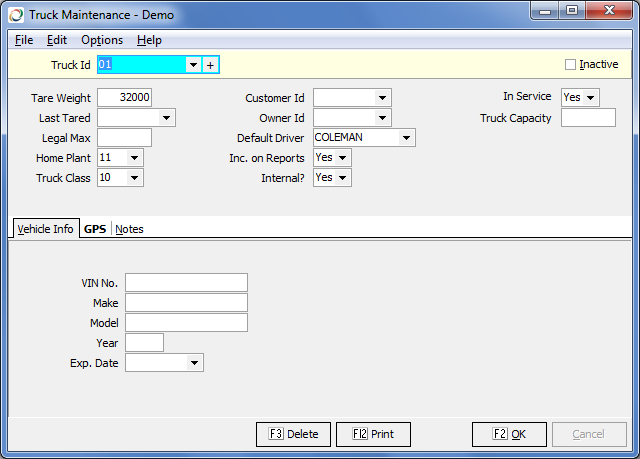Open the Default Driver dropdown

click(x=406, y=138)
